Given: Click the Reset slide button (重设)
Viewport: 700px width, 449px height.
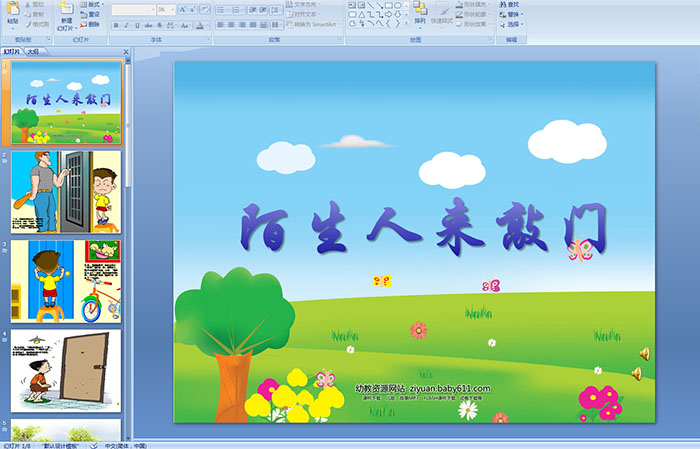Looking at the screenshot, I should click(90, 14).
